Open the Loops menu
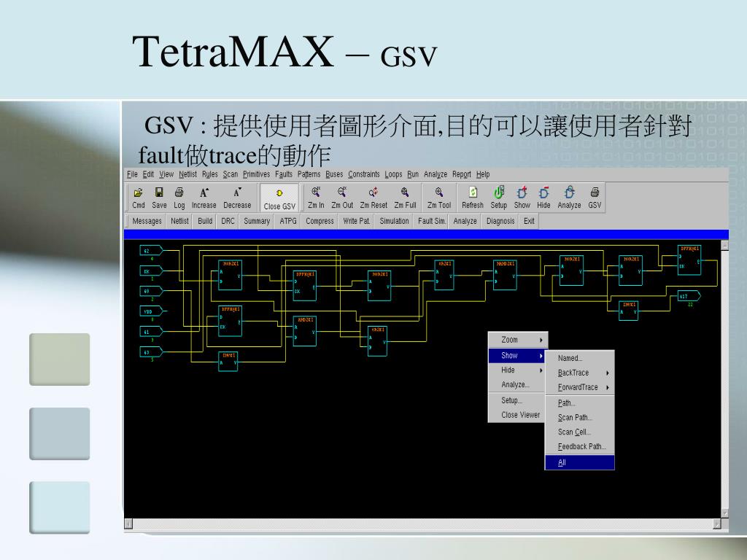This screenshot has width=747, height=560. (393, 174)
